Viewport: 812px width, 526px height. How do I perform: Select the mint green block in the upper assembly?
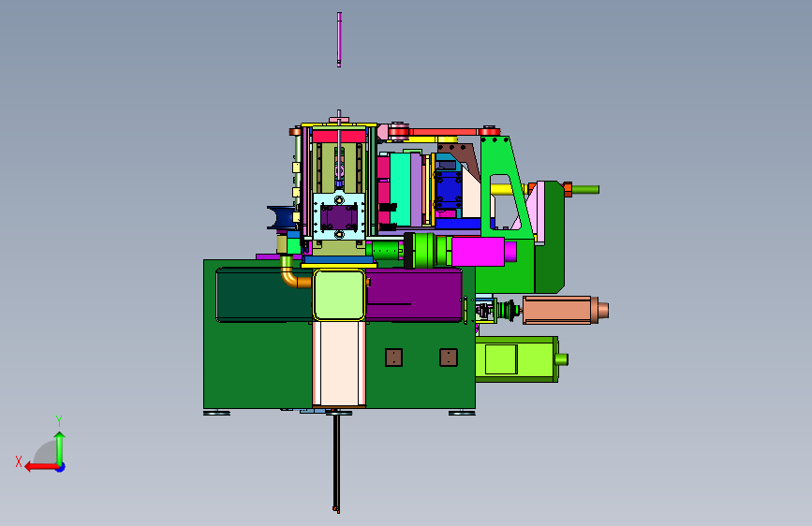pos(400,189)
